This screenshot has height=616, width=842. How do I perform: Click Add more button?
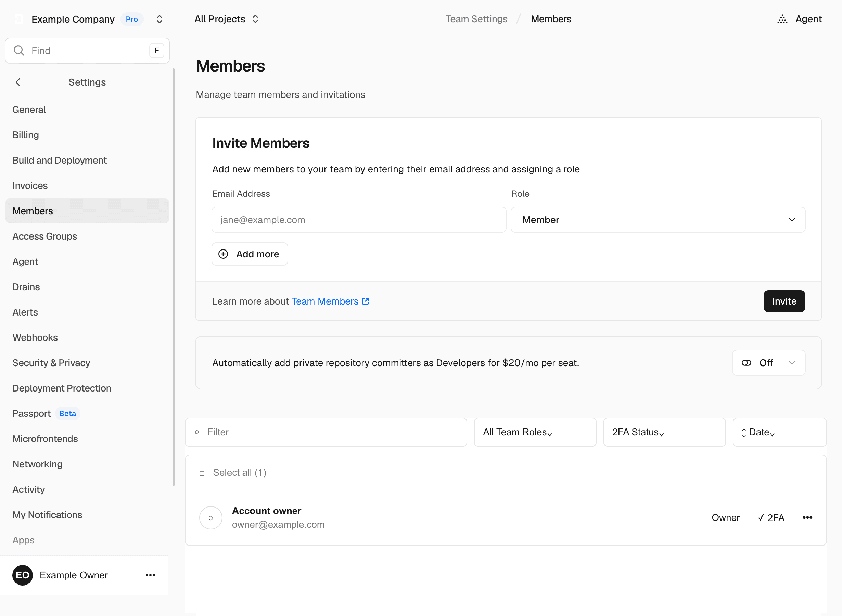(x=250, y=254)
